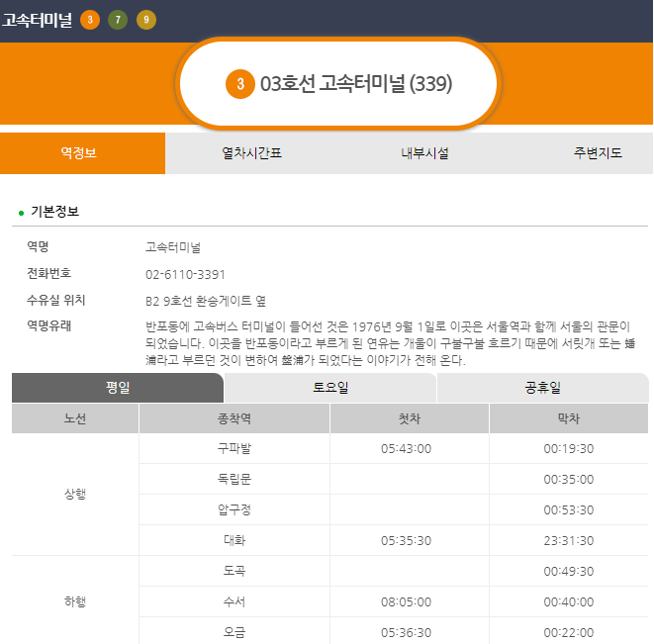Click the 첫차 column header
Screen dimensions: 654x644
click(410, 418)
